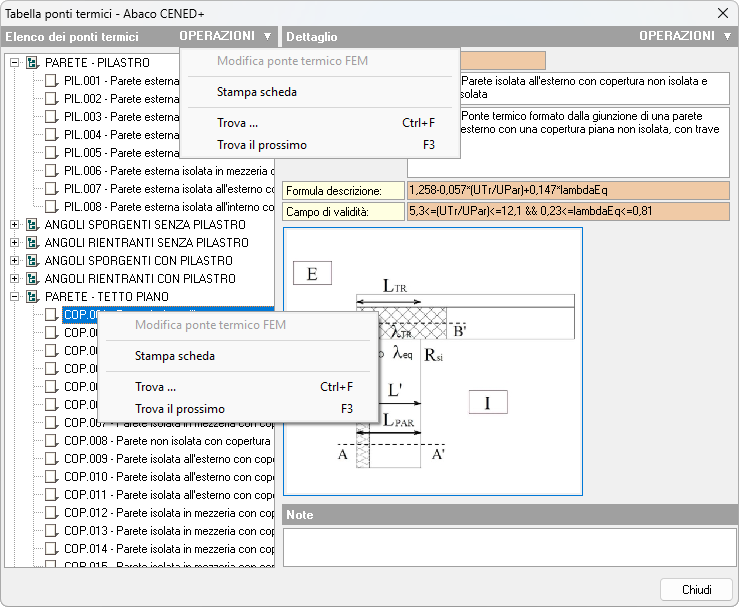Viewport: 739px width, 607px height.
Task: Click the ANGOLI RIENTRANTI CON PILASTRO category icon
Action: 32,279
